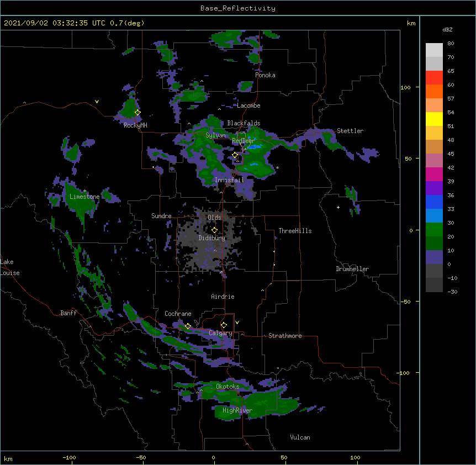Click the Ponoka city label
The height and width of the screenshot is (465, 476).
pos(265,75)
